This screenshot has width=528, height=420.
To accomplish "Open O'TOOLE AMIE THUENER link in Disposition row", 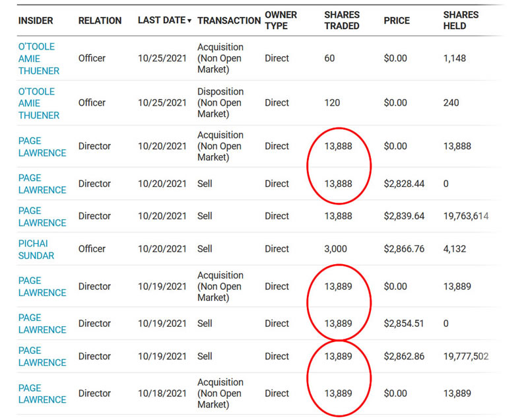I will 38,103.
